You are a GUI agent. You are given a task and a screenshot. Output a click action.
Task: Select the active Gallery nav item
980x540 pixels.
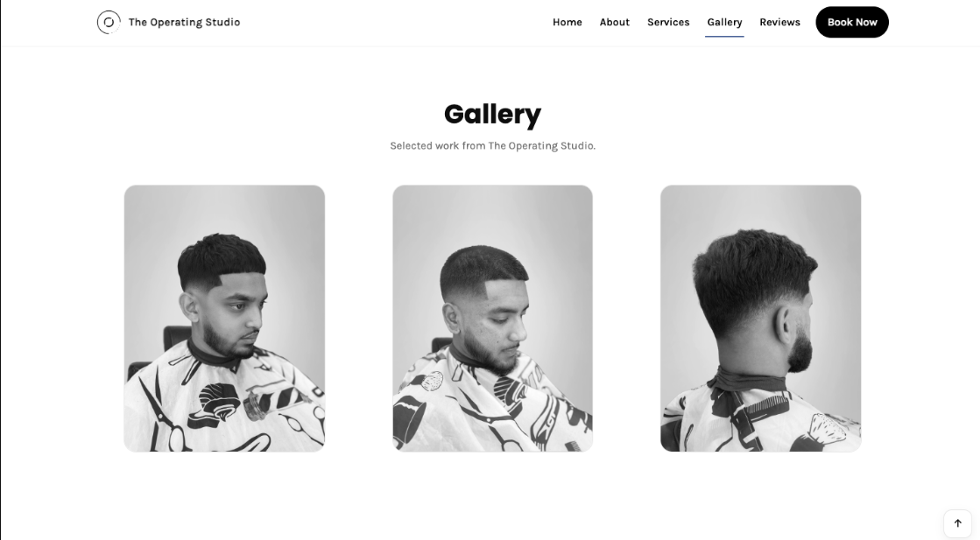pyautogui.click(x=724, y=23)
